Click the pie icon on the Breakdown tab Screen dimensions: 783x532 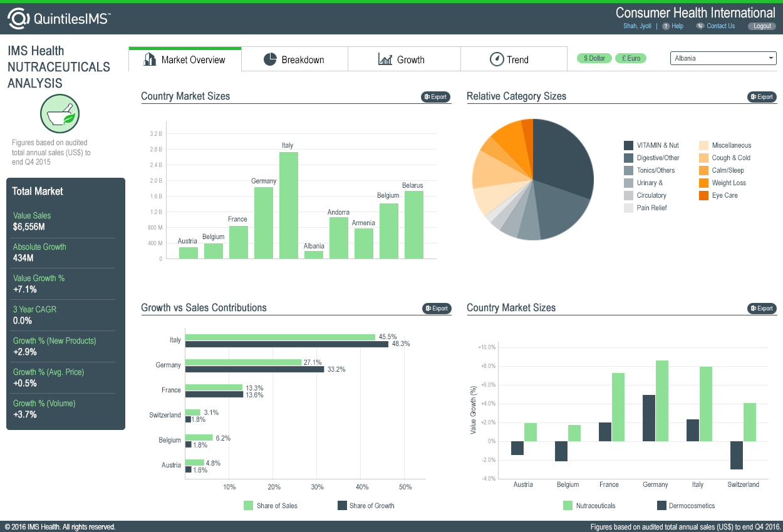click(x=270, y=59)
